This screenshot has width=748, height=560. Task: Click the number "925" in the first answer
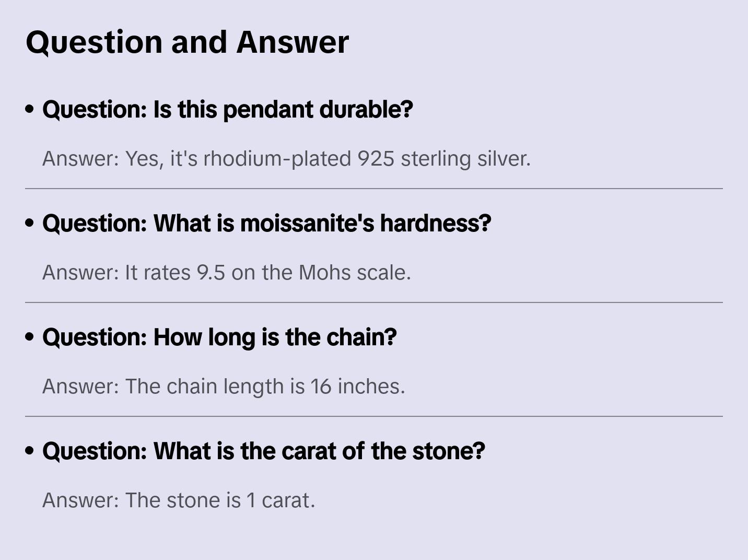[376, 158]
